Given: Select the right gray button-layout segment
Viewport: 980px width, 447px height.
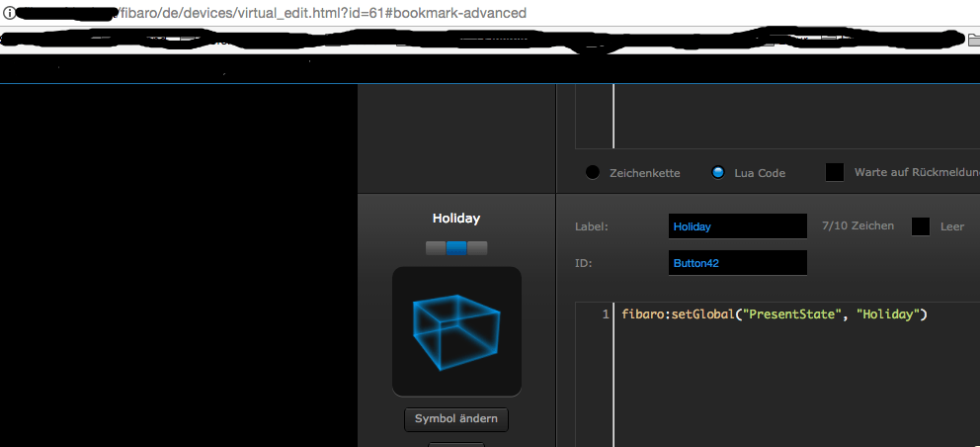Looking at the screenshot, I should [x=477, y=248].
